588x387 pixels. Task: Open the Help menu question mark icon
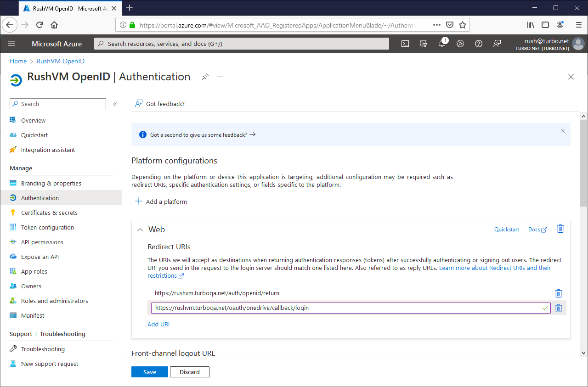coord(478,44)
